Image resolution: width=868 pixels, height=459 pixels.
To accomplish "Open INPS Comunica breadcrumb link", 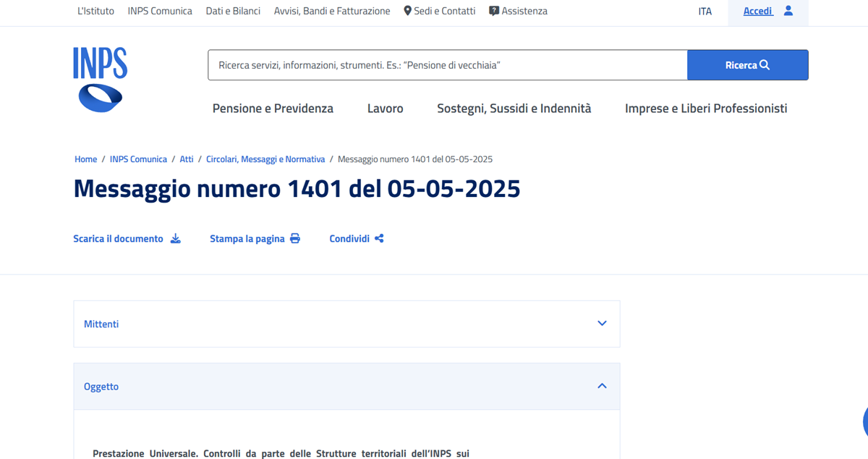I will (138, 159).
